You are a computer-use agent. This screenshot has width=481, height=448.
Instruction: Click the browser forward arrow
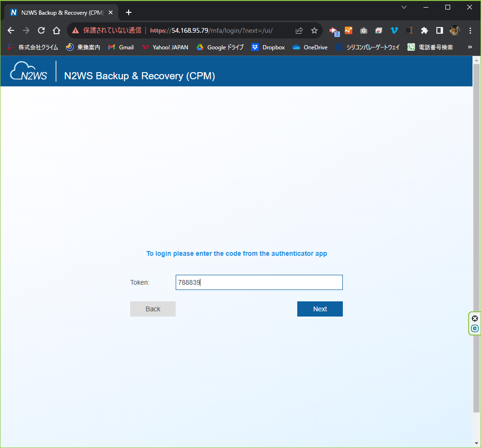[26, 30]
